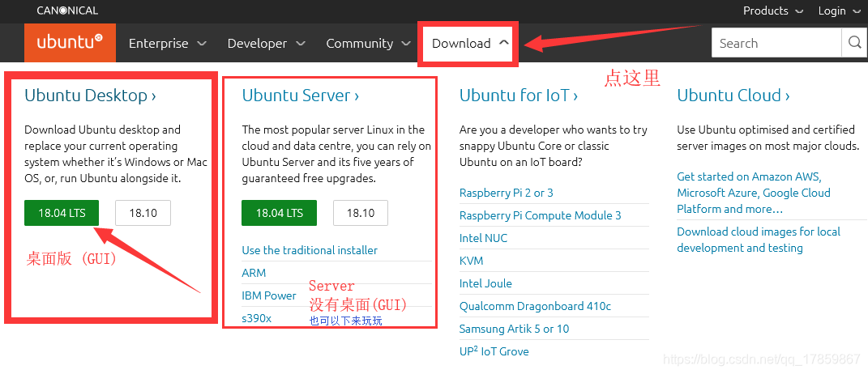Screen dimensions: 868x374
Task: Download Ubuntu Desktop 18.10
Action: [x=143, y=213]
